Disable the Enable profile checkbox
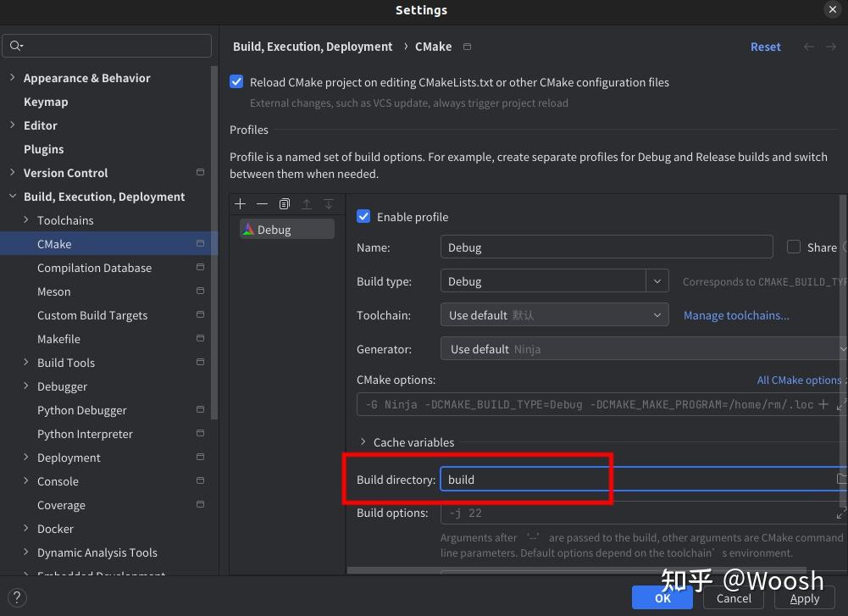The width and height of the screenshot is (848, 616). point(363,217)
